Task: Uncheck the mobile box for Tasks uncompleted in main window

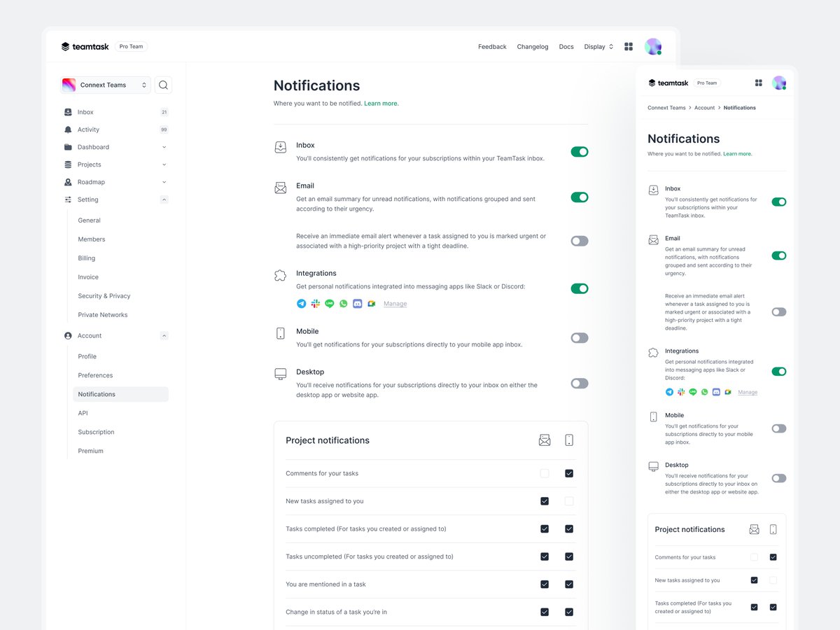Action: [x=569, y=556]
